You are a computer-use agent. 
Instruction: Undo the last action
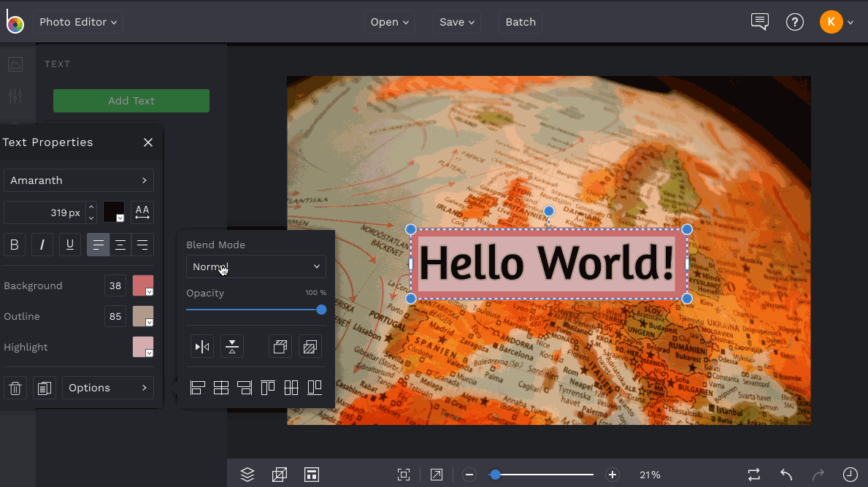coord(786,475)
